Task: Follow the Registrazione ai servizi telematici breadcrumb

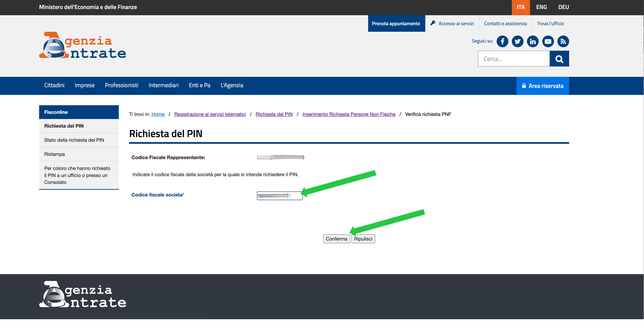Action: (210, 114)
